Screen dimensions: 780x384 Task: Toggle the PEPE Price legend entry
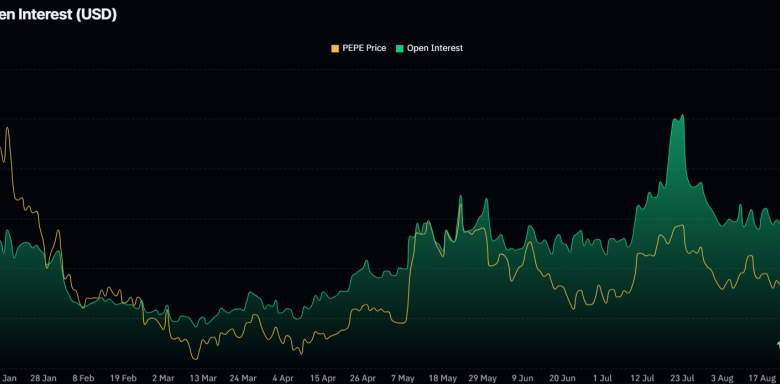359,48
